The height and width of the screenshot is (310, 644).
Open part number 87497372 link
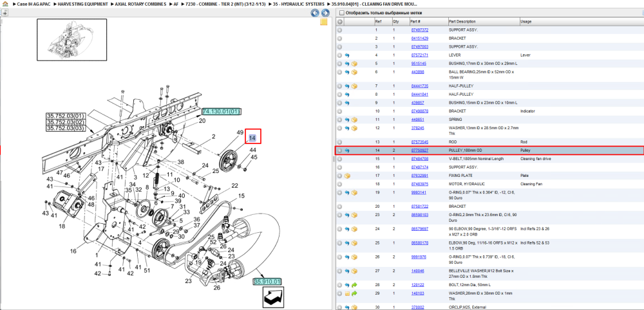(x=420, y=30)
